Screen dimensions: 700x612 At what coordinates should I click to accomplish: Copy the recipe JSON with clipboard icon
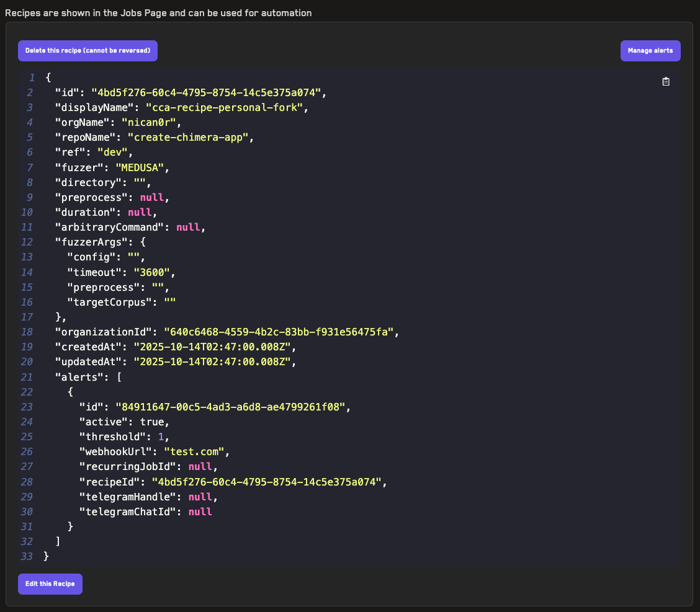[x=666, y=82]
